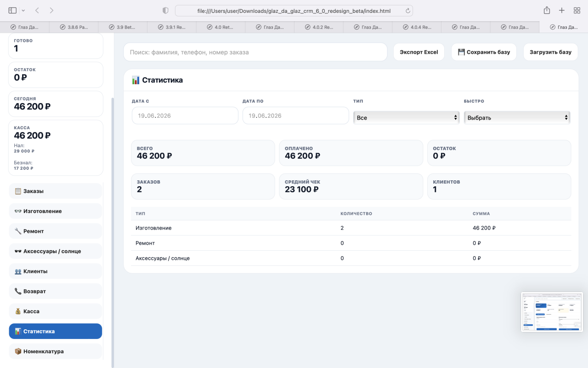Click the Средний чек value 23 100 ₽
Screen dimensions: 588x368
click(x=302, y=189)
